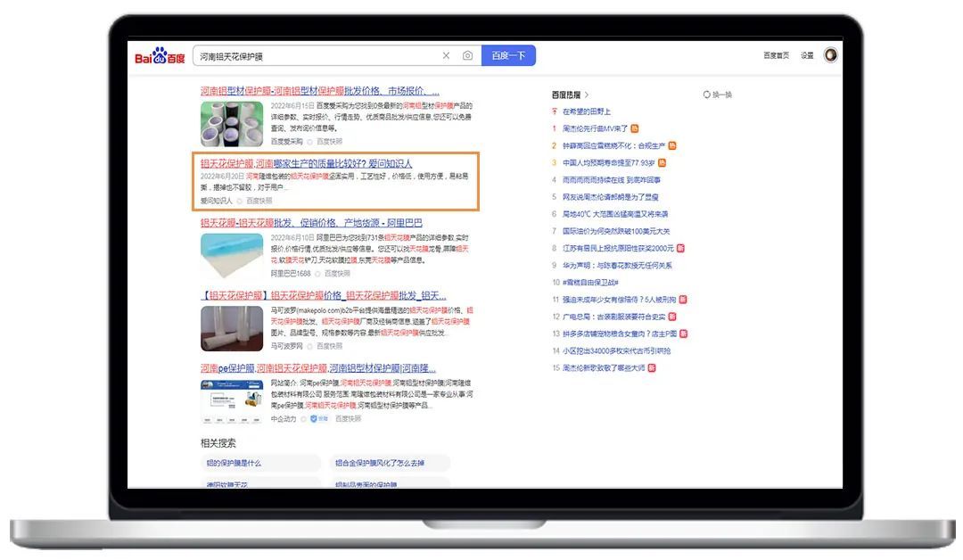Screen dimensions: 963x560
Task: Click the 百度一下 search button
Action: tap(508, 56)
